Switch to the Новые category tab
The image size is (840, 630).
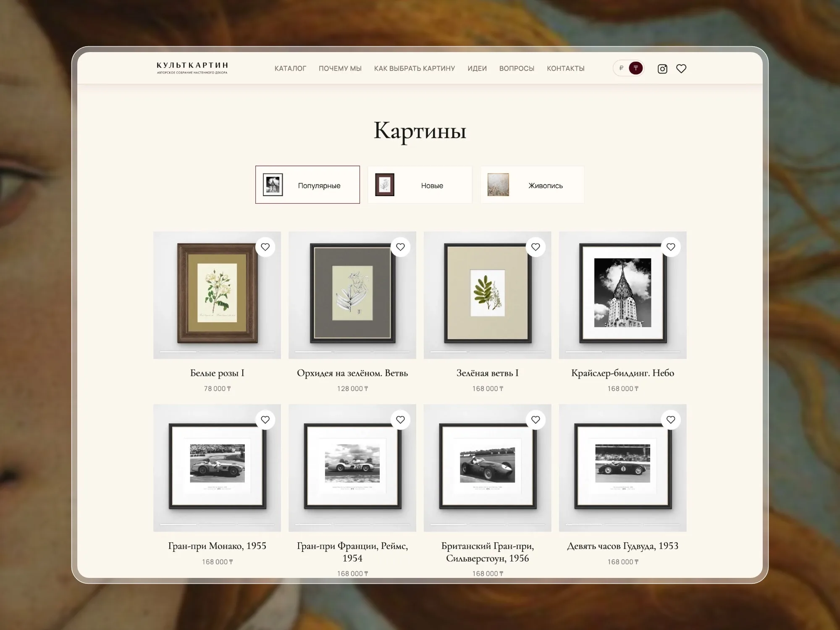(x=420, y=185)
